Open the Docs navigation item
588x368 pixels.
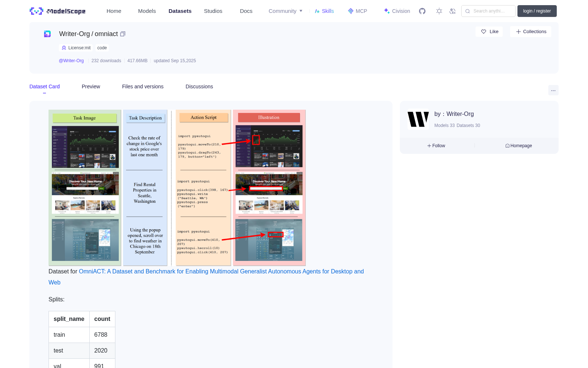tap(246, 11)
